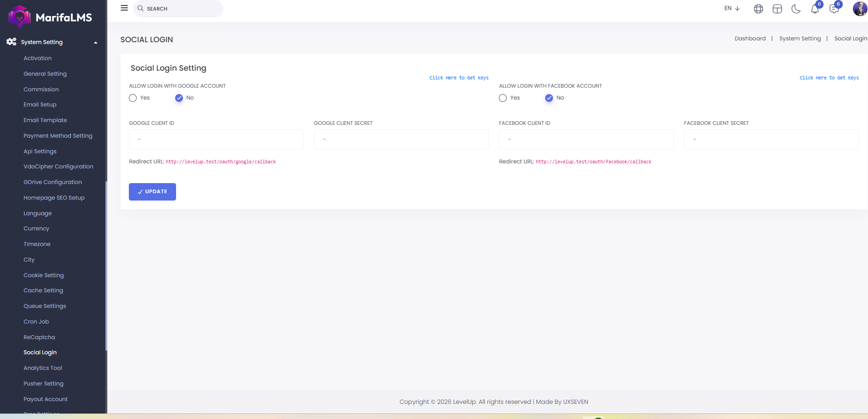This screenshot has height=419, width=868.
Task: Click the globe website icon
Action: 758,9
